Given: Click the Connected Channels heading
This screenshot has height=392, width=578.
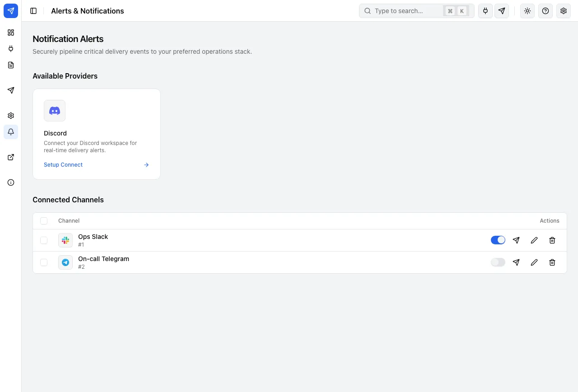Looking at the screenshot, I should click(68, 200).
